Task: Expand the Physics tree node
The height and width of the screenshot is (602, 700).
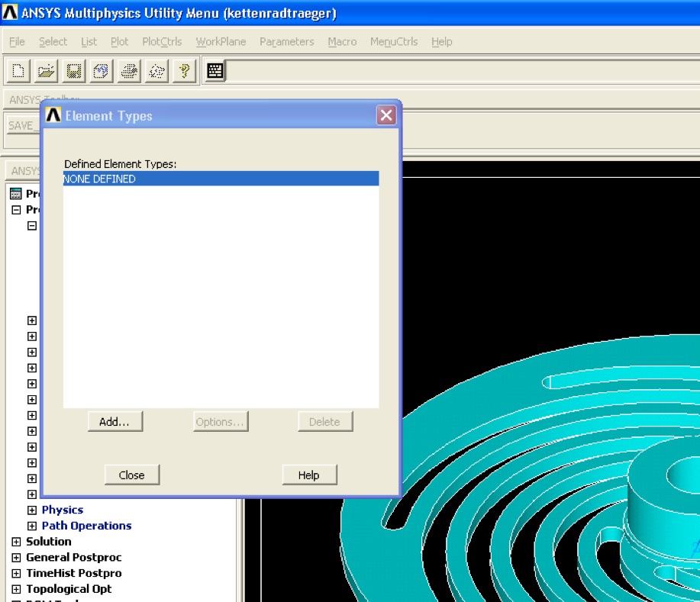Action: (32, 510)
